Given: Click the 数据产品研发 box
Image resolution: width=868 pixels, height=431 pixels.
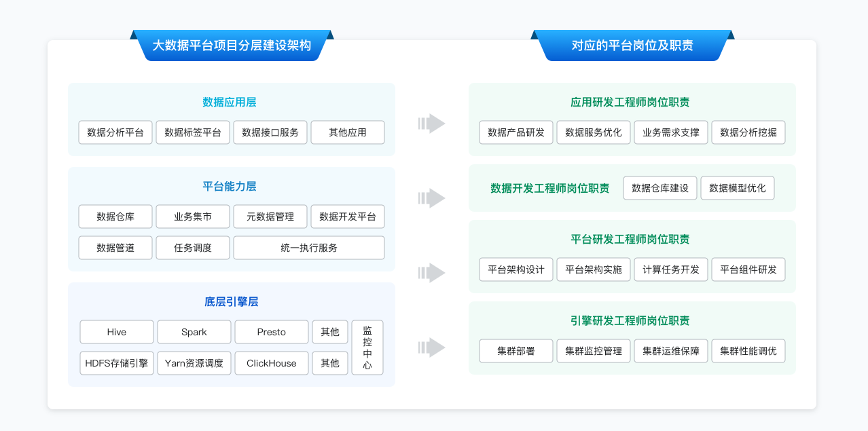Looking at the screenshot, I should tap(516, 132).
